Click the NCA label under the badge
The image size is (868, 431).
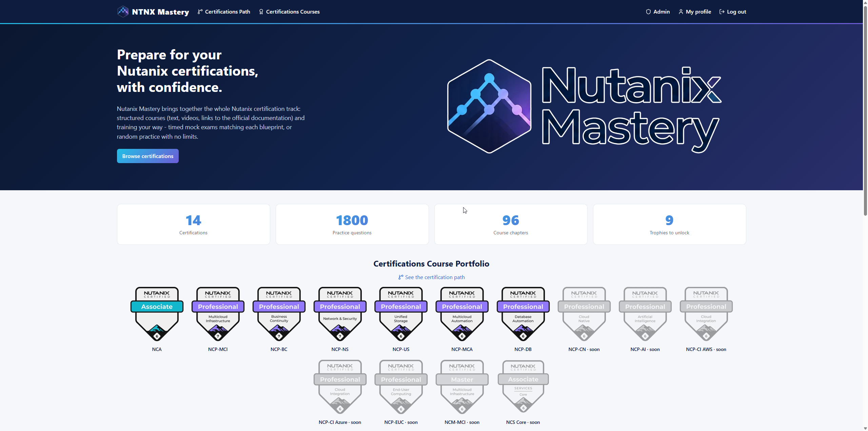tap(157, 349)
